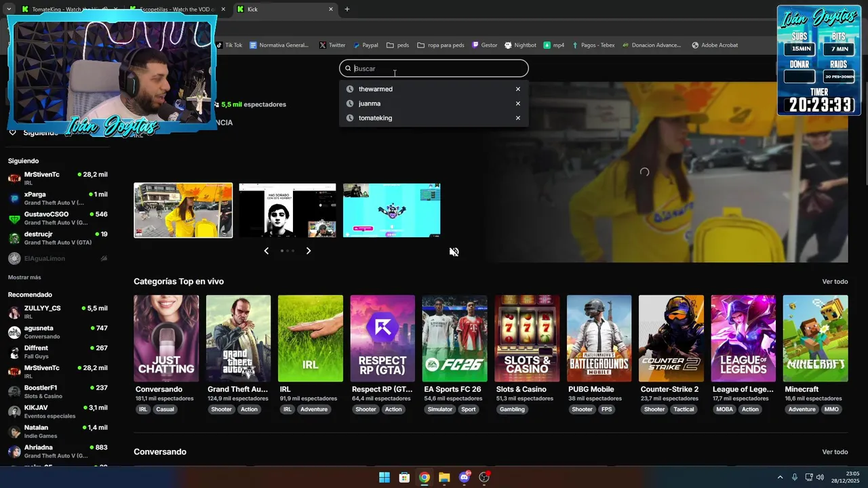This screenshot has height=488, width=868.
Task: Remove 'tomateking' from recent searches
Action: 518,118
